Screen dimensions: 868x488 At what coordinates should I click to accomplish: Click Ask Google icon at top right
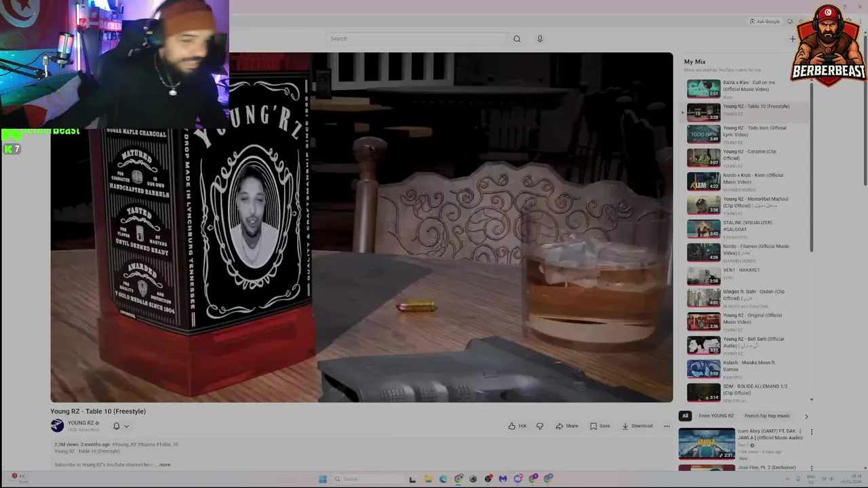[764, 22]
